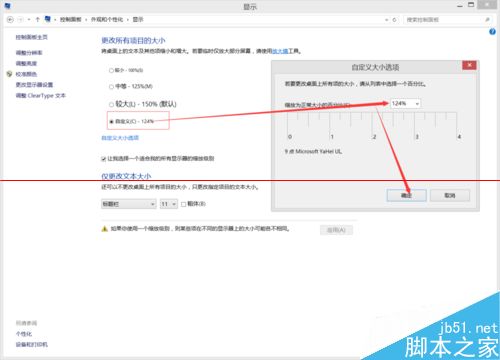Minimize the Display window
The height and width of the screenshot is (360, 500).
click(460, 5)
